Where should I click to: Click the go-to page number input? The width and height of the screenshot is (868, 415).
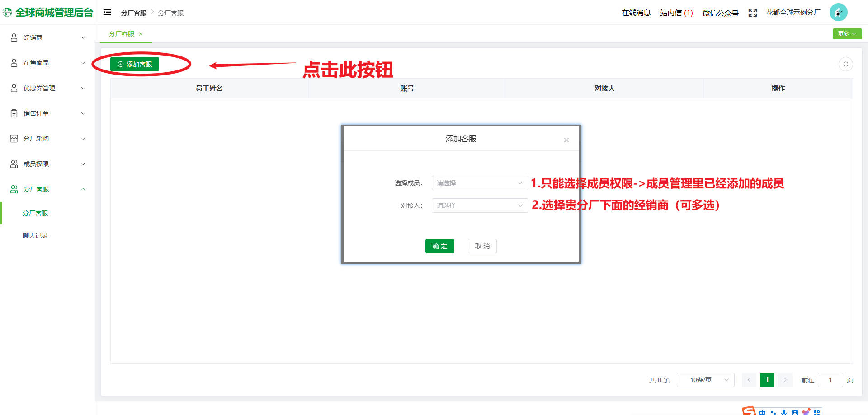[830, 380]
